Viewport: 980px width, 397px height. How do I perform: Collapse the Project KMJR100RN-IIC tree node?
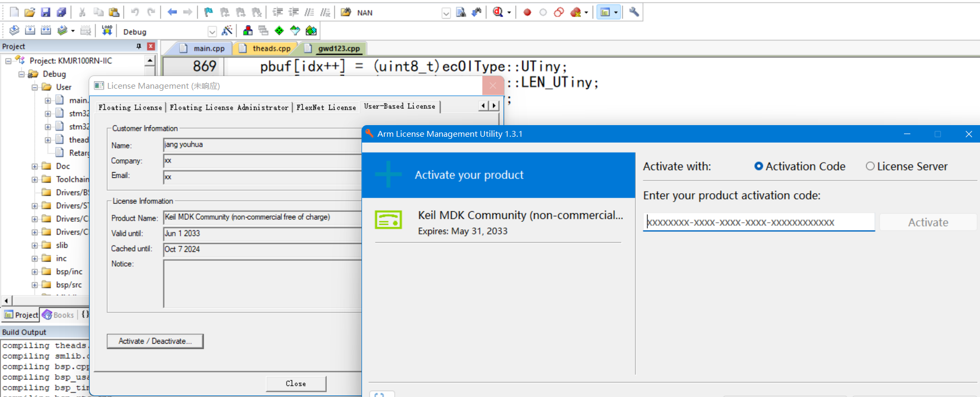pos(8,61)
